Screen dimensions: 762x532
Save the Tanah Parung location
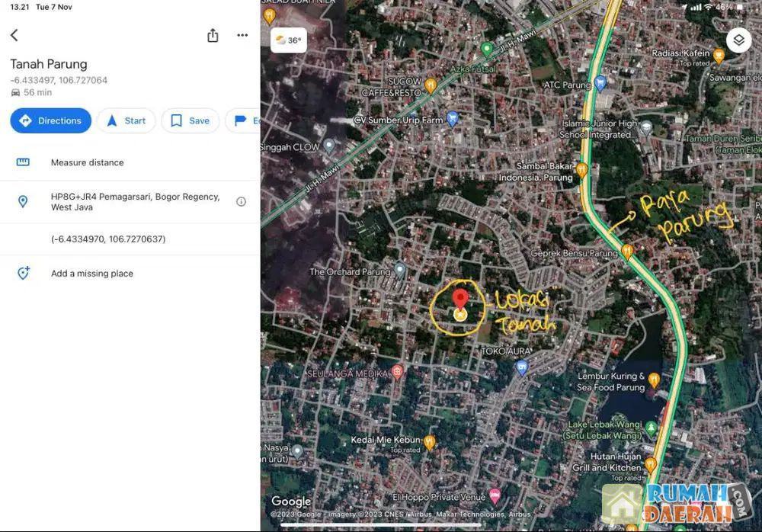click(190, 120)
